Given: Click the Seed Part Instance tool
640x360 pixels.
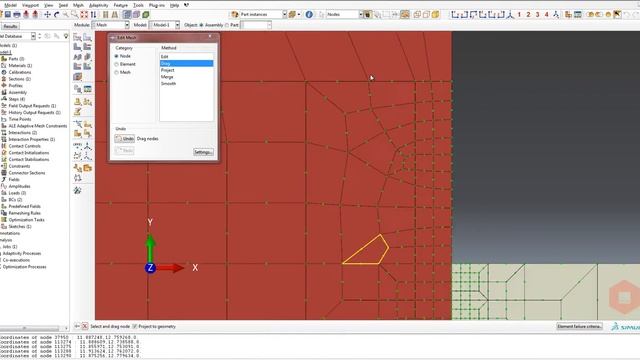Looking at the screenshot, I should [x=77, y=38].
